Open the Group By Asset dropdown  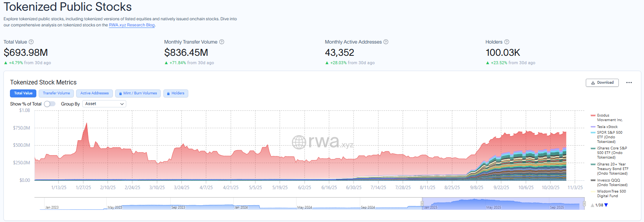[104, 104]
